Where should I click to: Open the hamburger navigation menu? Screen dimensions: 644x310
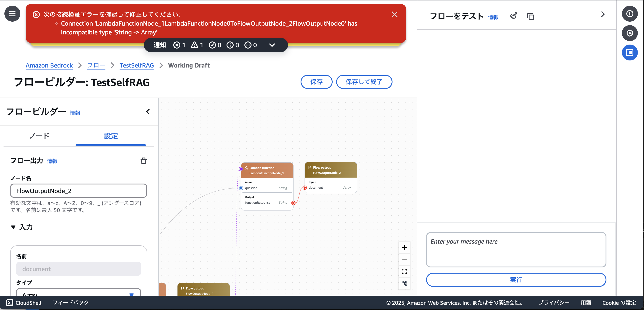(x=12, y=13)
